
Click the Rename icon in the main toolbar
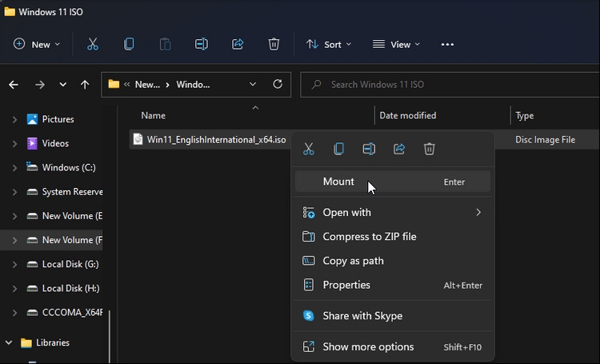pyautogui.click(x=202, y=44)
